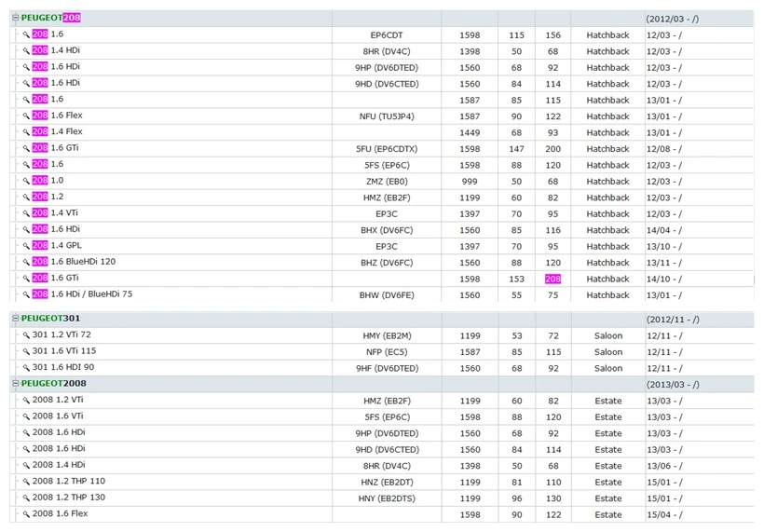This screenshot has width=764, height=532.
Task: Click magnifier icon of 208 1.2 row
Action: tap(26, 198)
